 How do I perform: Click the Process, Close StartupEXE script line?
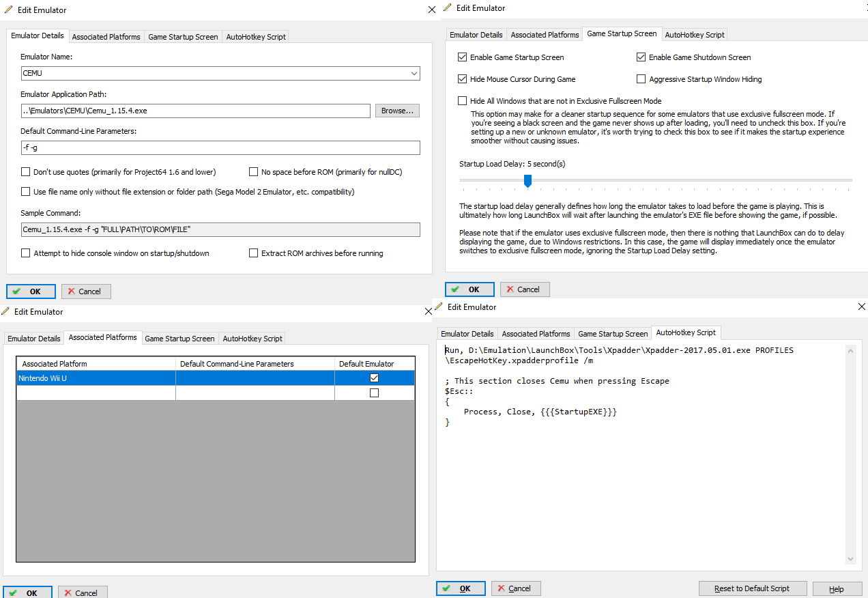pyautogui.click(x=540, y=412)
